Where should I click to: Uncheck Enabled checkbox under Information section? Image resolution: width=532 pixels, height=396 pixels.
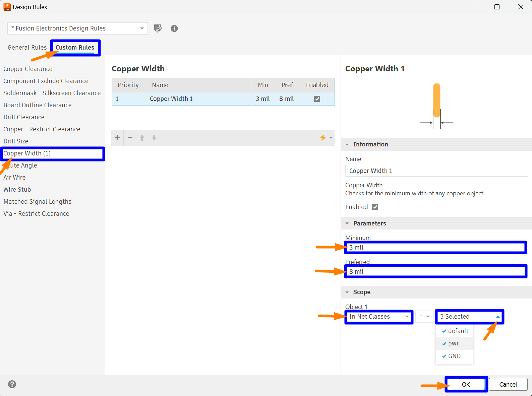[x=375, y=207]
